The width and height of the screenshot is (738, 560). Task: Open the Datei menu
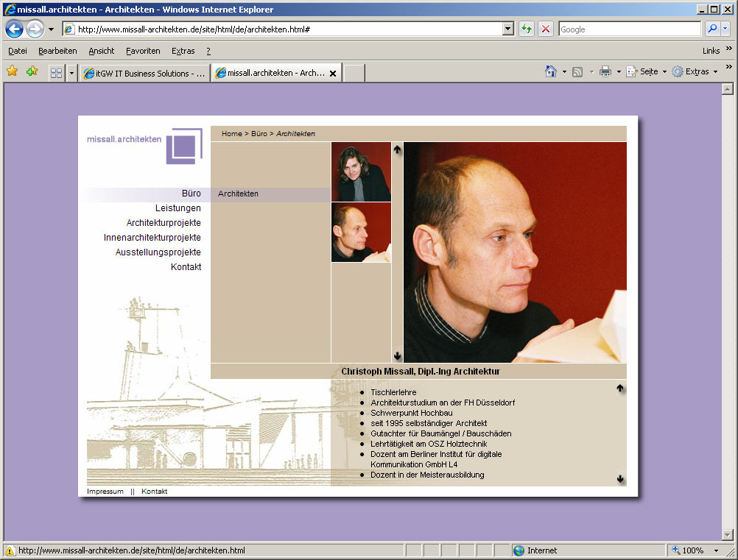[18, 51]
